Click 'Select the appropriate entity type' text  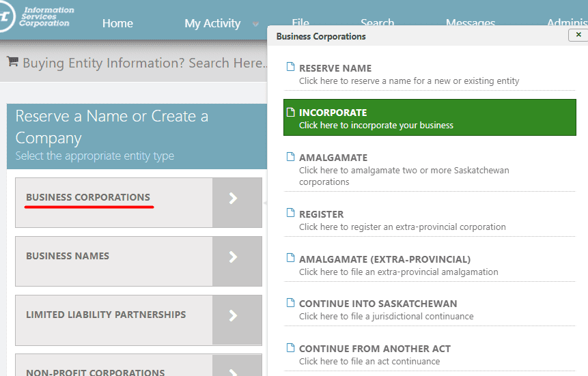[x=95, y=156]
